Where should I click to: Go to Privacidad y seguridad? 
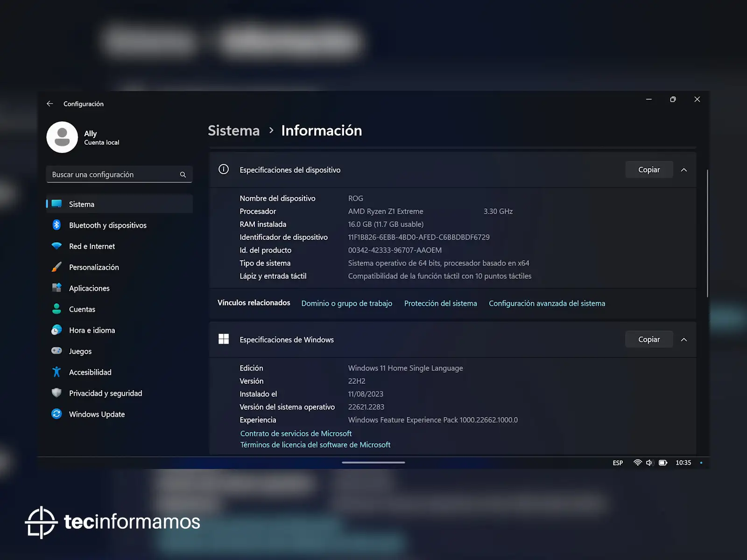click(x=105, y=393)
